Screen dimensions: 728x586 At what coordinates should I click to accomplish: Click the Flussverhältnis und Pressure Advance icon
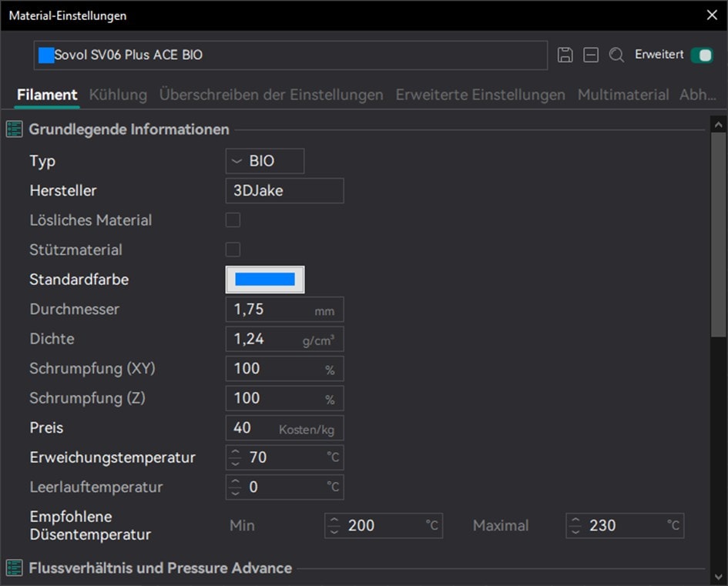14,568
